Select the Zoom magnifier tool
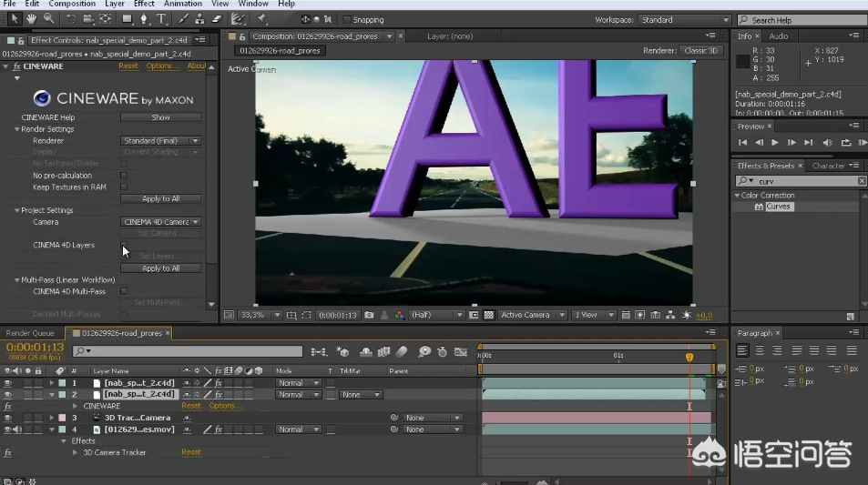The image size is (868, 485). click(x=48, y=19)
